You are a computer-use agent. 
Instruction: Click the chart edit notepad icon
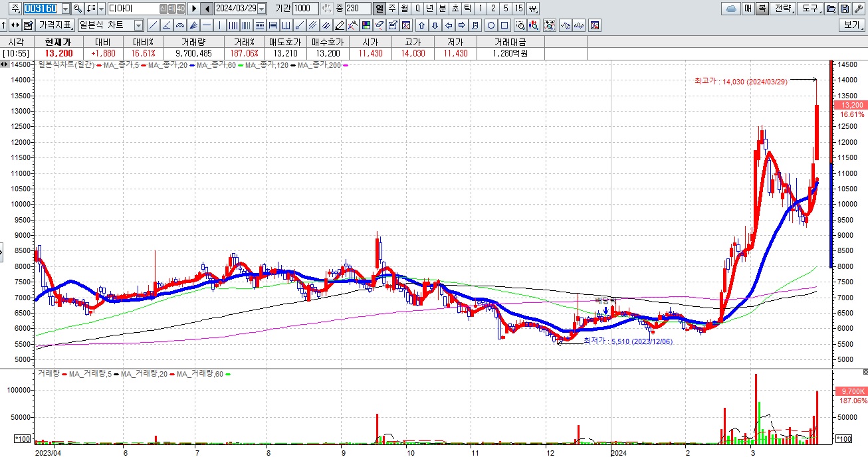point(28,25)
